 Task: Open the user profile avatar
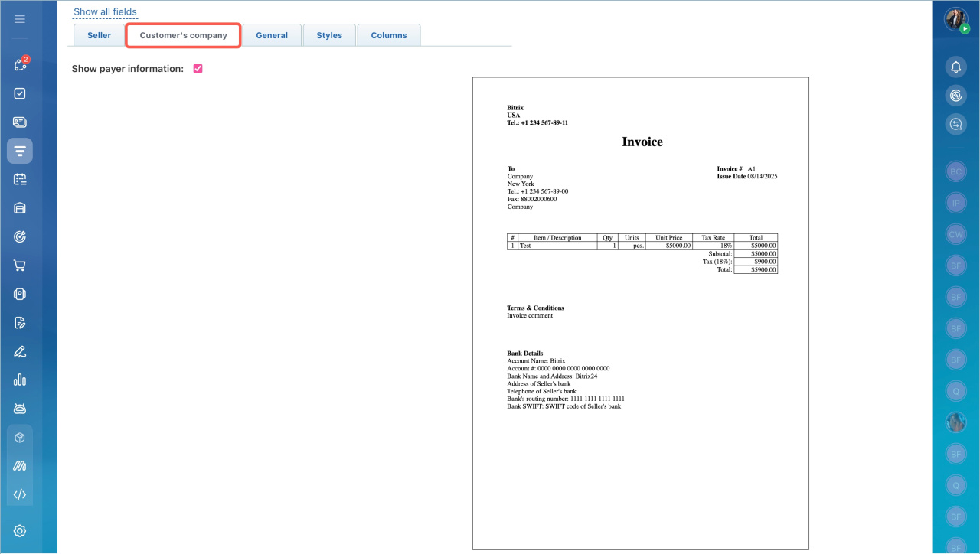tap(955, 19)
